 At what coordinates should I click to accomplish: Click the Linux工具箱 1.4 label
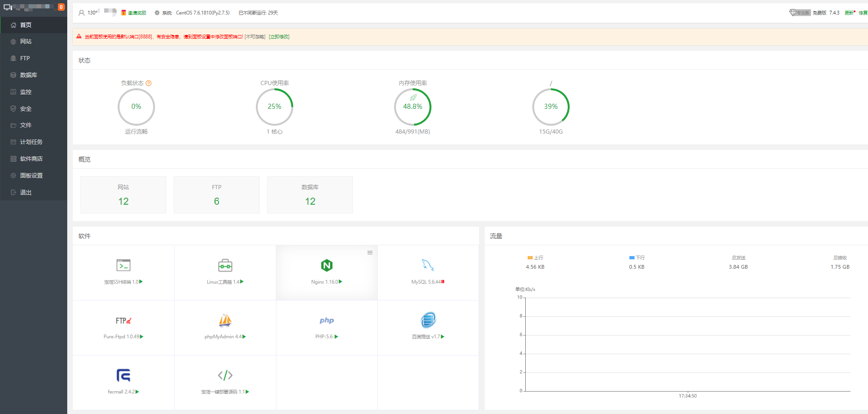point(223,282)
